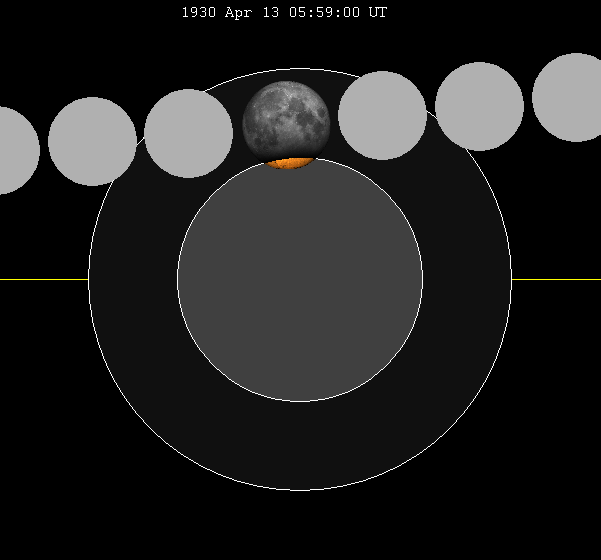
Task: Select the gray Moon disk immediately right of the photographic Moon
Action: tap(383, 115)
